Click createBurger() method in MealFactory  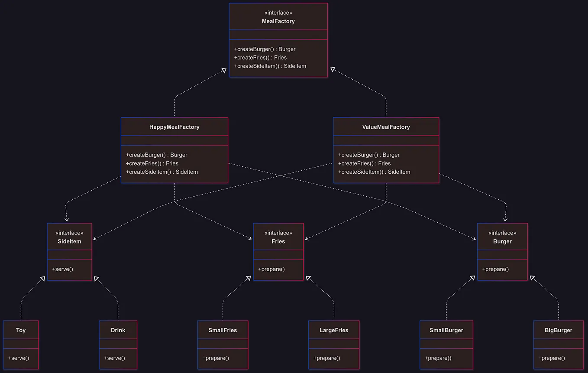264,49
